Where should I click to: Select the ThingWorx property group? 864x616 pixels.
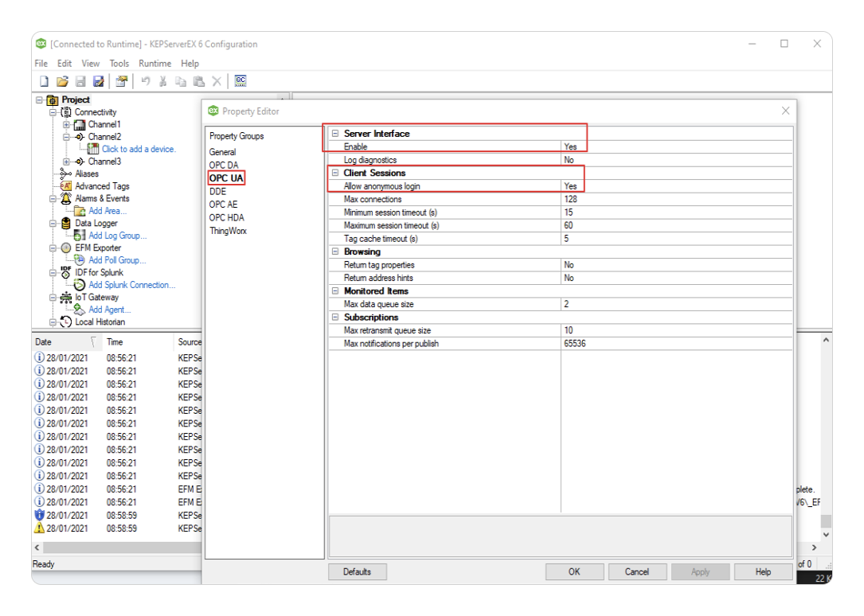point(228,231)
